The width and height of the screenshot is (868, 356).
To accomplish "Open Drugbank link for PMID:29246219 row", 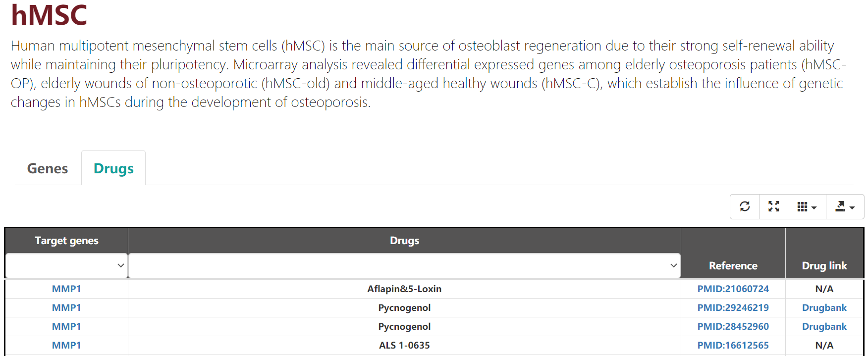I will coord(824,307).
